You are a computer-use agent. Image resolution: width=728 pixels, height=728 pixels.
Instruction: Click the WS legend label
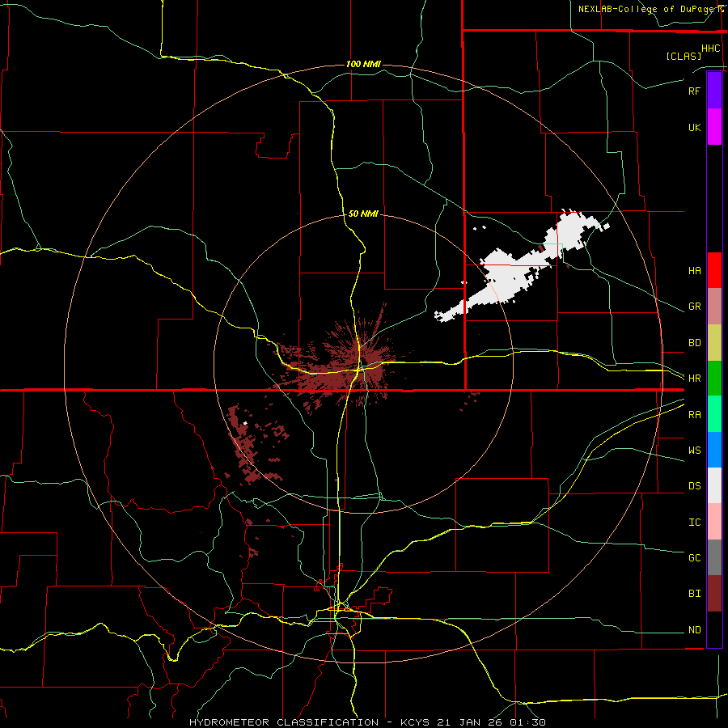[694, 451]
